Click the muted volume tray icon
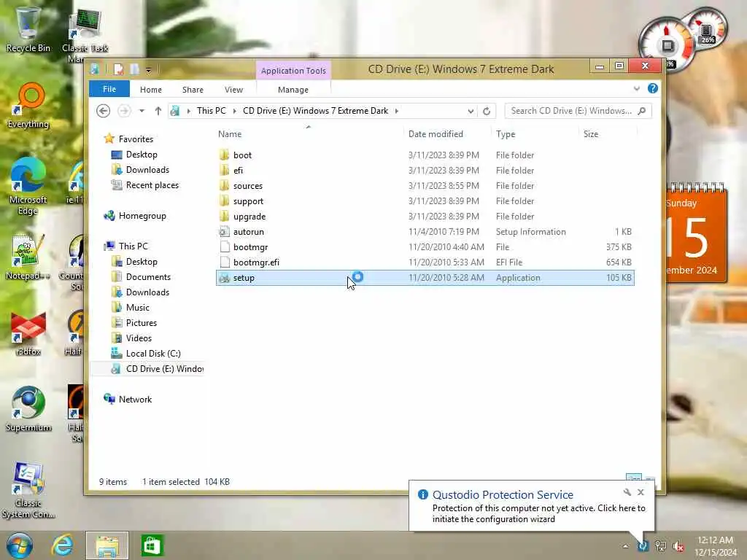This screenshot has height=560, width=747. pos(678,546)
